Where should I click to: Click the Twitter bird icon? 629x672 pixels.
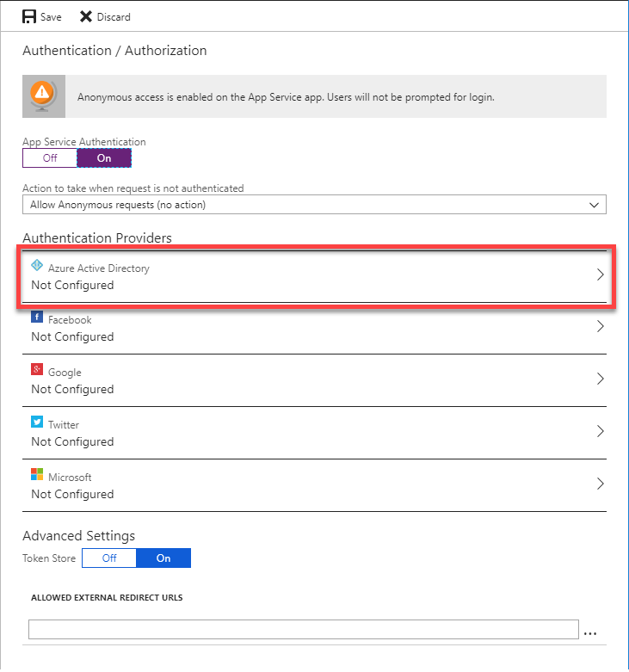pyautogui.click(x=37, y=422)
